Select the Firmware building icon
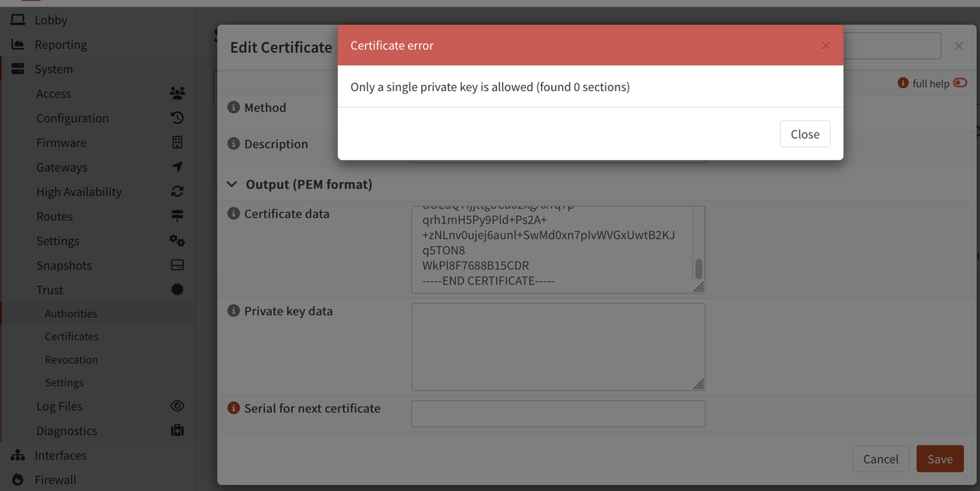The image size is (980, 491). coord(177,142)
